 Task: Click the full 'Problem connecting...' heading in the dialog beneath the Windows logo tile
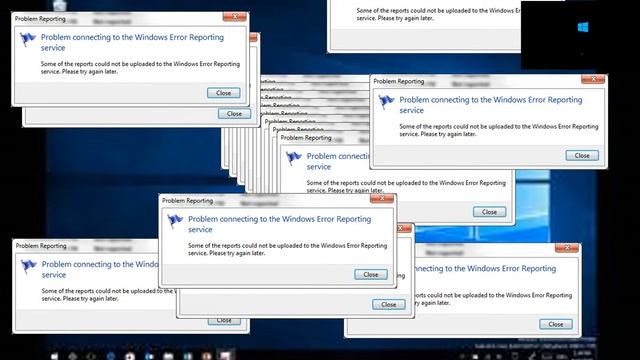coord(491,105)
